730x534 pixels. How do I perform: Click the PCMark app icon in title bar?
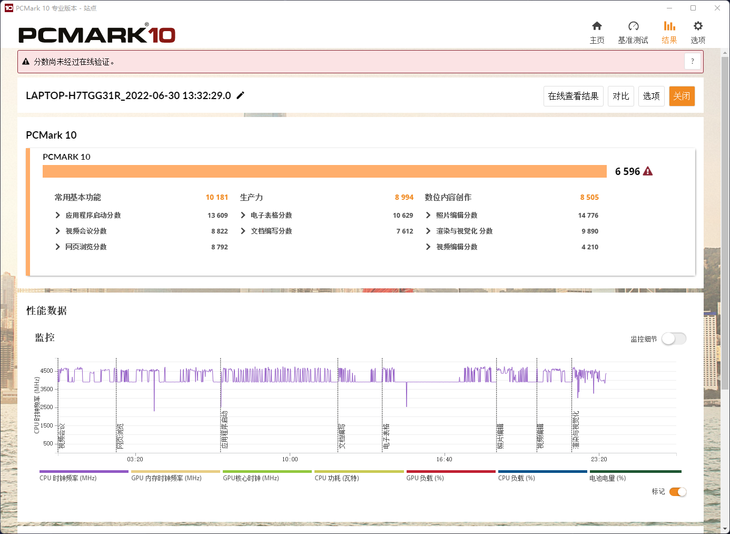(10, 7)
